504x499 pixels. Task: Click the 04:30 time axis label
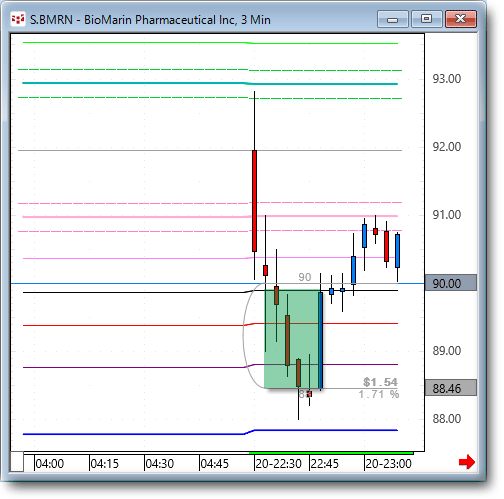(159, 464)
